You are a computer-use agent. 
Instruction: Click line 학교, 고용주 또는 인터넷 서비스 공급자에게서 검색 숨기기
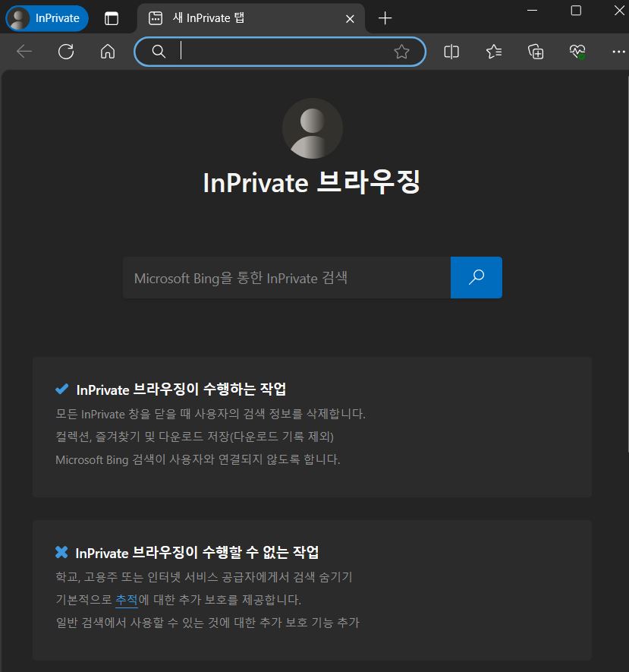coord(204,577)
